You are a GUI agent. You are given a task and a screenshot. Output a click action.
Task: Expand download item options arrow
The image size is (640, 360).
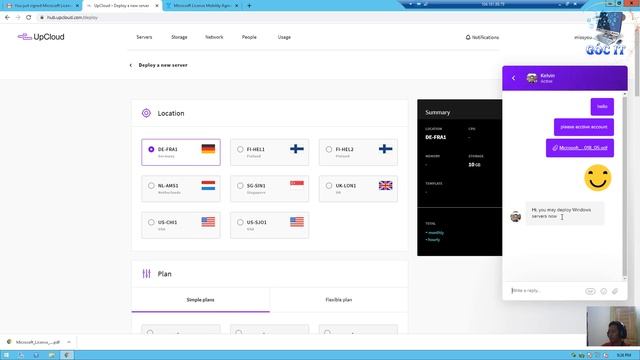[69, 342]
